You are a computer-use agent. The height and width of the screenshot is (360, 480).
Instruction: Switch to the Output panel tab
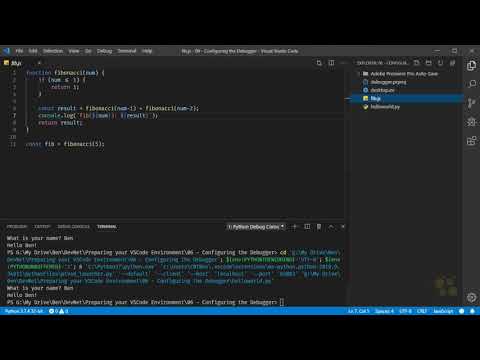click(x=42, y=227)
